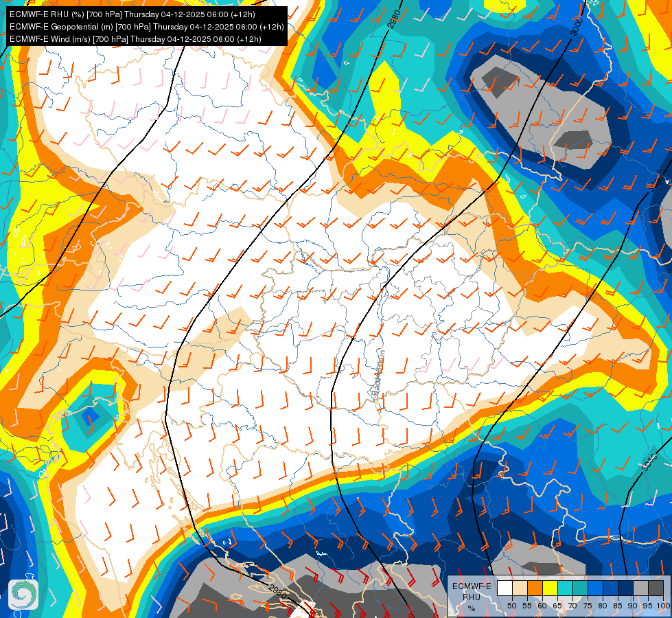Click the 'ECMWF-E' text in the legend
672x618 pixels.
pyautogui.click(x=472, y=586)
